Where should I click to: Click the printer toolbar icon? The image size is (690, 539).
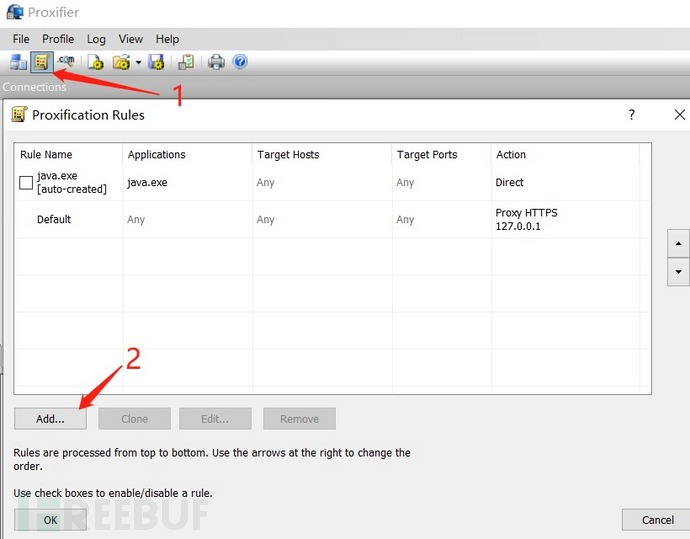tap(216, 62)
